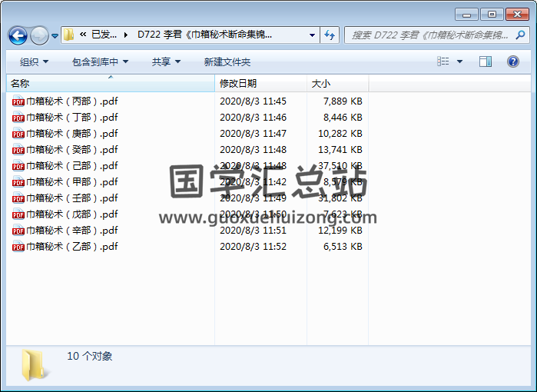Toggle the preview pane button
Viewport: 537px width, 392px height.
tap(486, 61)
